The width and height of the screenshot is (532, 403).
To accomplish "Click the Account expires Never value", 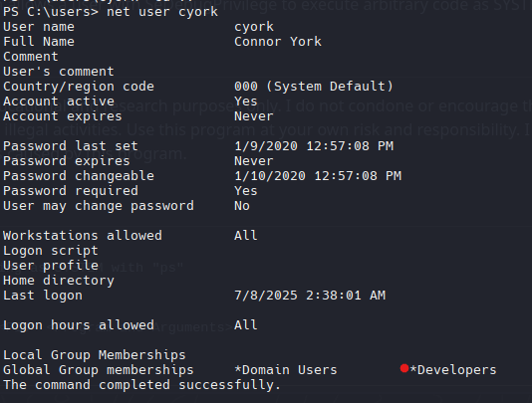I will (x=254, y=116).
